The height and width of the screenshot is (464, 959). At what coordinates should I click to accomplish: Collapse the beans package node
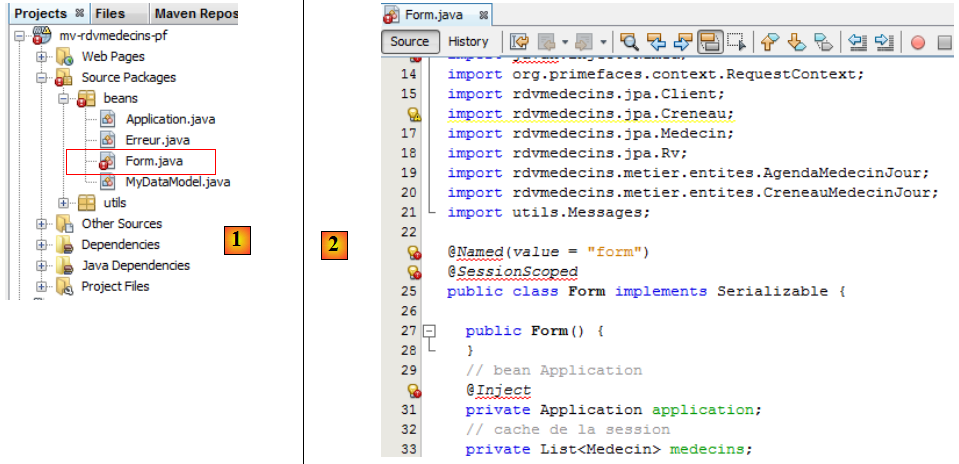pyautogui.click(x=60, y=99)
